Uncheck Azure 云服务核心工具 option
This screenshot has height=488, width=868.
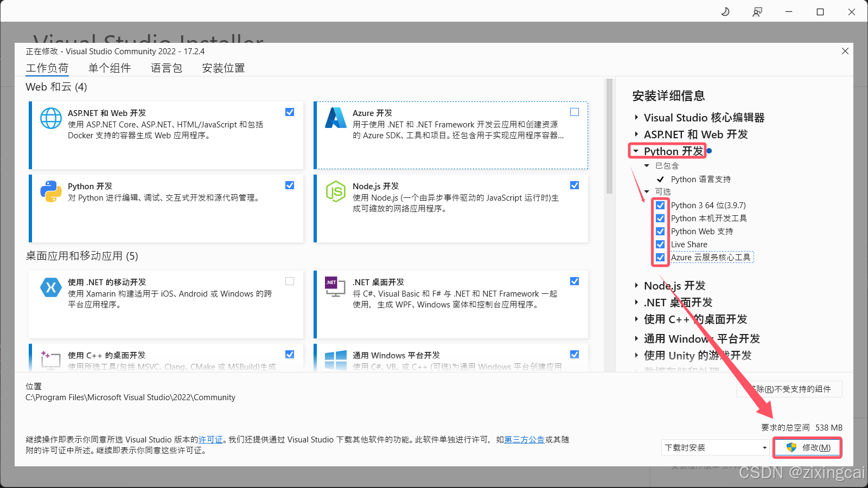click(660, 258)
